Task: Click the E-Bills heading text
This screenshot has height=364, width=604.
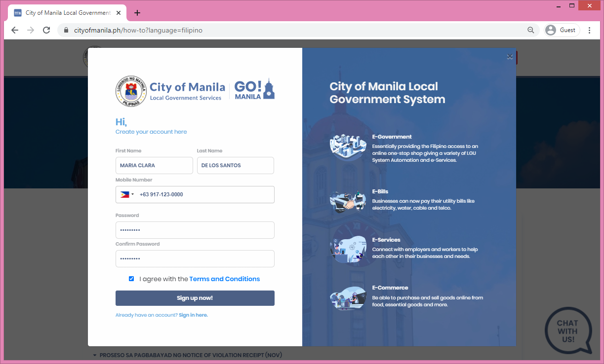Action: (380, 191)
